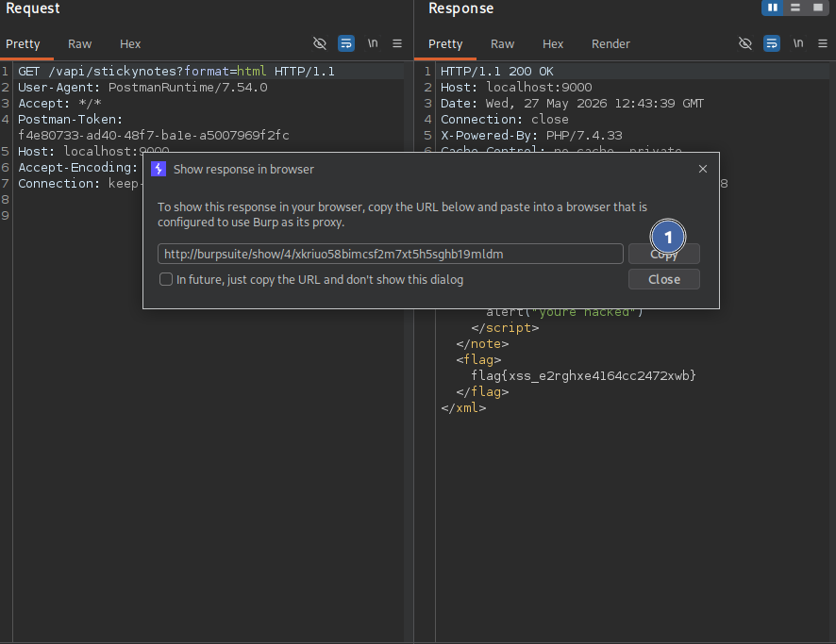Toggle word wrap icon in Response panel

(x=772, y=43)
